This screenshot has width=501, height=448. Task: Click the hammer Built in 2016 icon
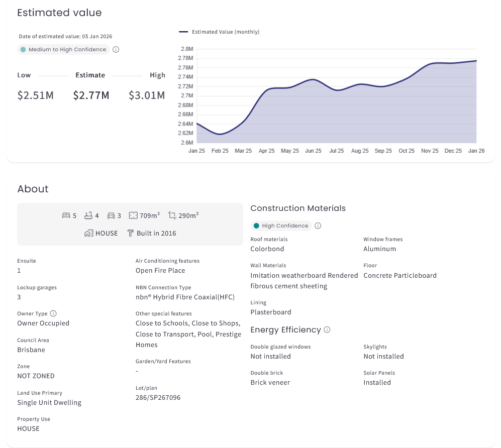[x=131, y=233]
